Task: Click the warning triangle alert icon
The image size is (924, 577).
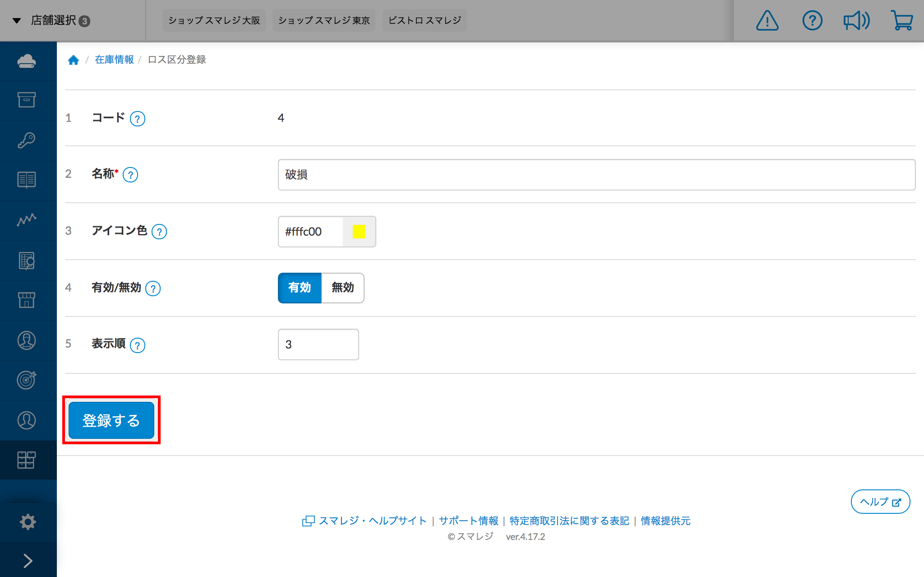Action: (767, 21)
